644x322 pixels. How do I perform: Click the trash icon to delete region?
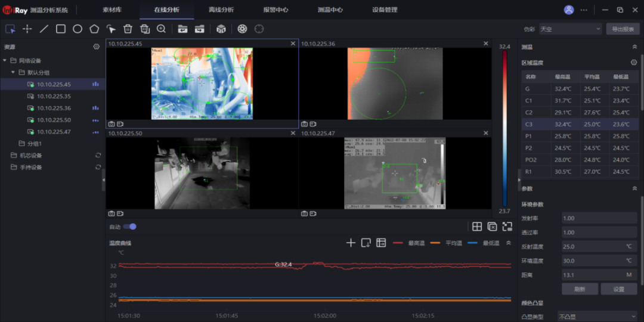[x=128, y=29]
